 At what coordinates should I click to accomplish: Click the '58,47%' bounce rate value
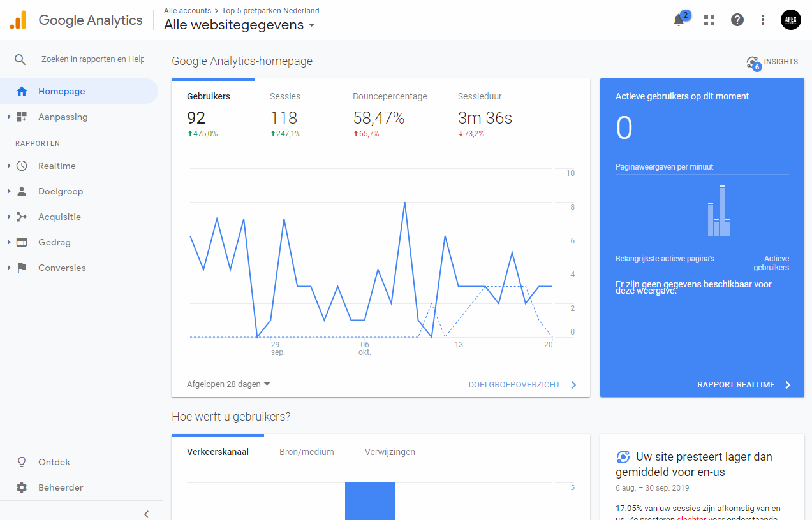coord(379,118)
